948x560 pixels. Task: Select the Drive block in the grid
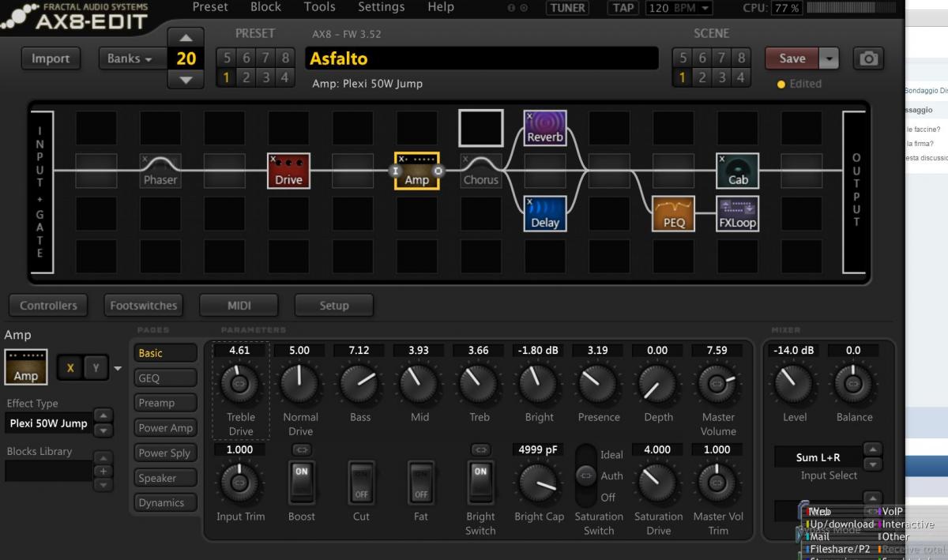coord(288,171)
